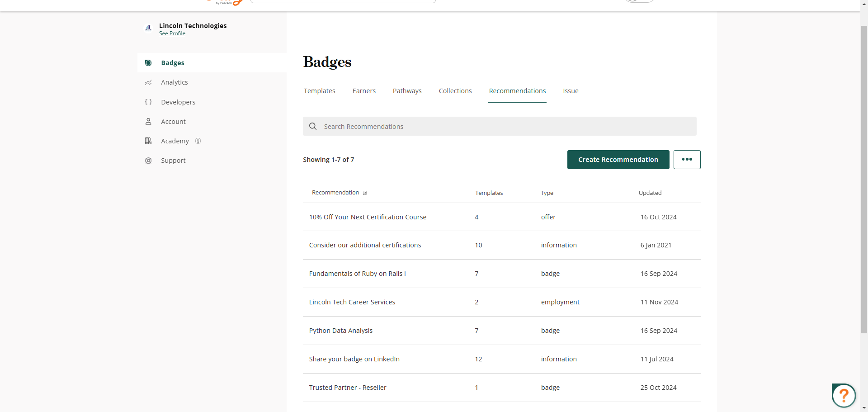Click the page vertical scrollbar
Screen dimensions: 868x412
point(864,181)
